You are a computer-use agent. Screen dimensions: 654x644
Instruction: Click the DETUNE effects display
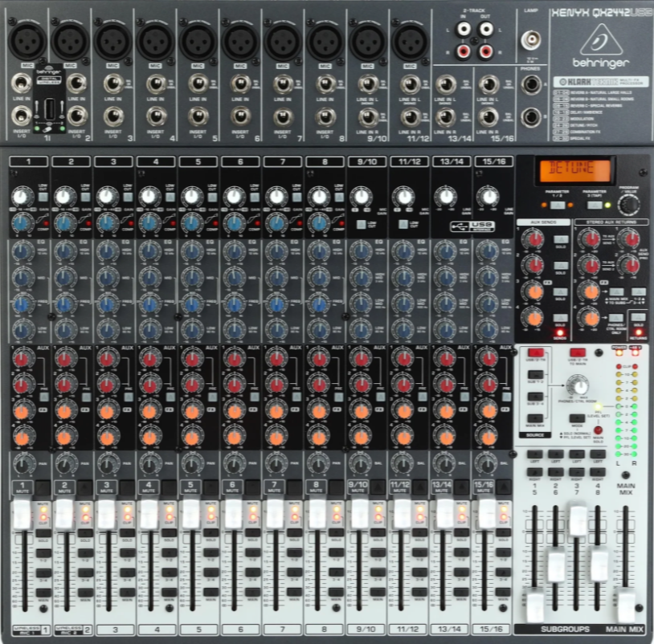click(x=575, y=169)
